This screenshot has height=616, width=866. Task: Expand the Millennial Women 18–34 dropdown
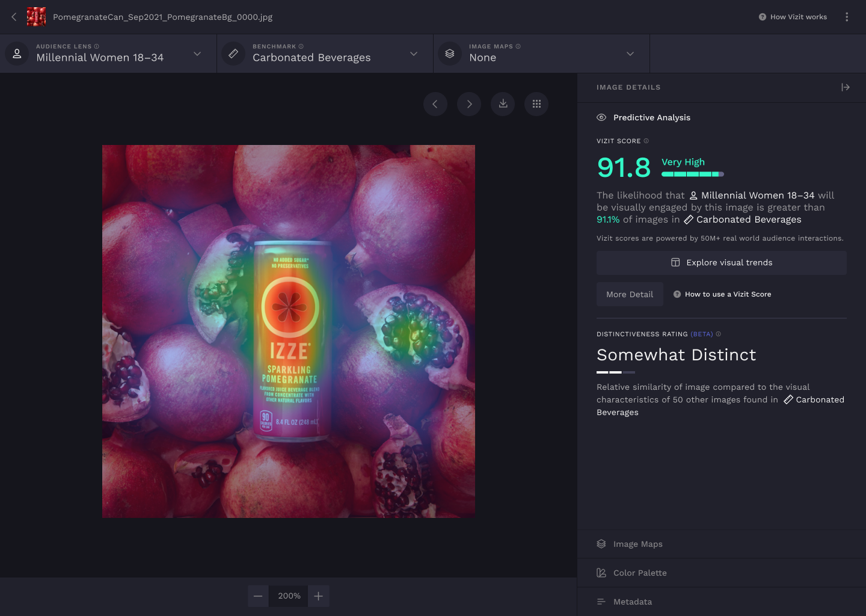click(197, 54)
